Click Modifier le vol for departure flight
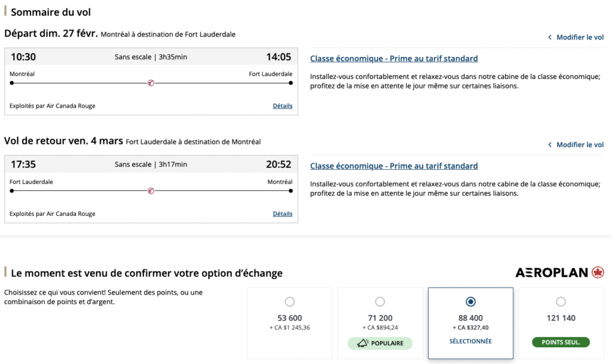Viewport: 612px width, 364px height. [580, 37]
